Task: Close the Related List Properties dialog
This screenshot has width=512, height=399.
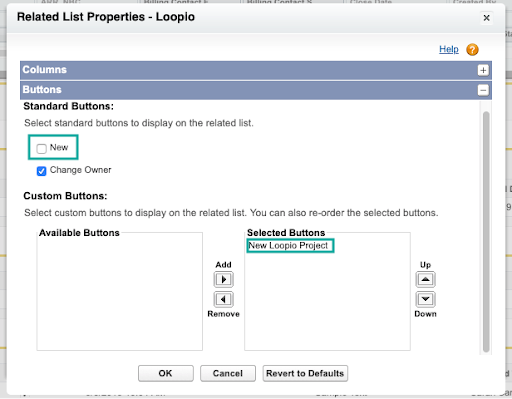Action: click(x=486, y=18)
